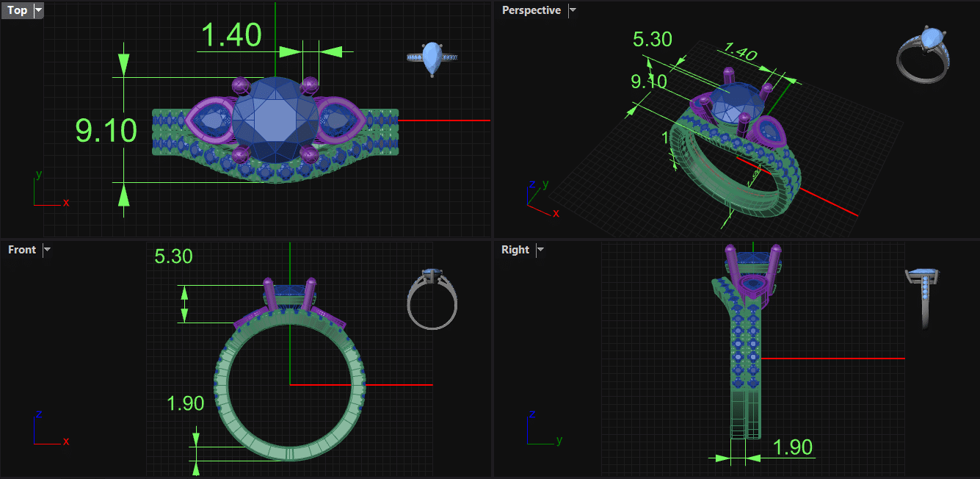
Task: Select the 1.90 dimension text in Right view
Action: 792,447
